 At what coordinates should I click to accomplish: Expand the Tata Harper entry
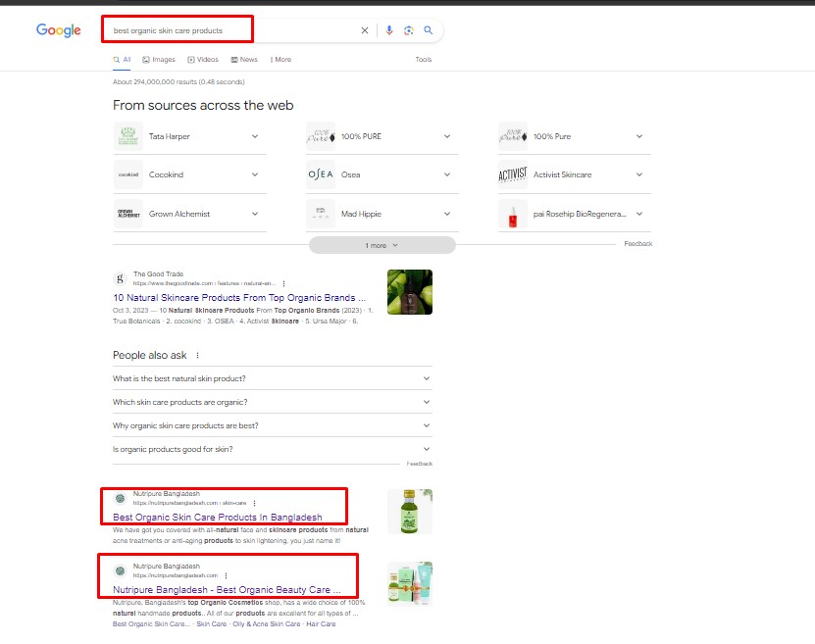(255, 136)
